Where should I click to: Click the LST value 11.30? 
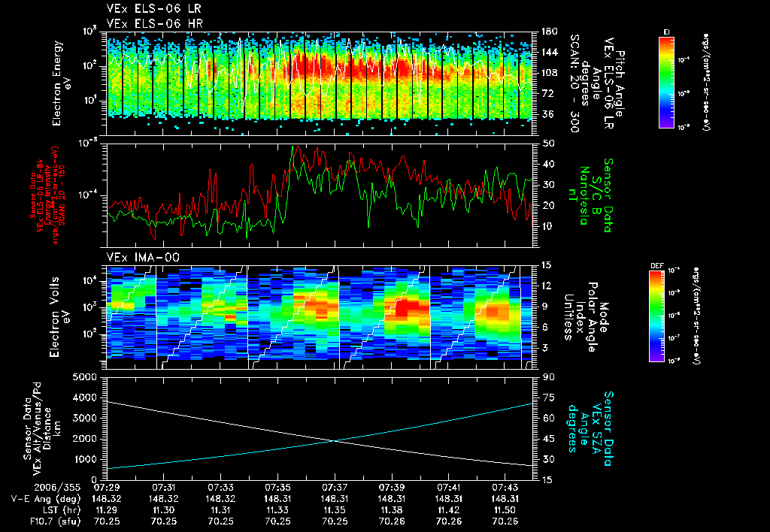163,510
